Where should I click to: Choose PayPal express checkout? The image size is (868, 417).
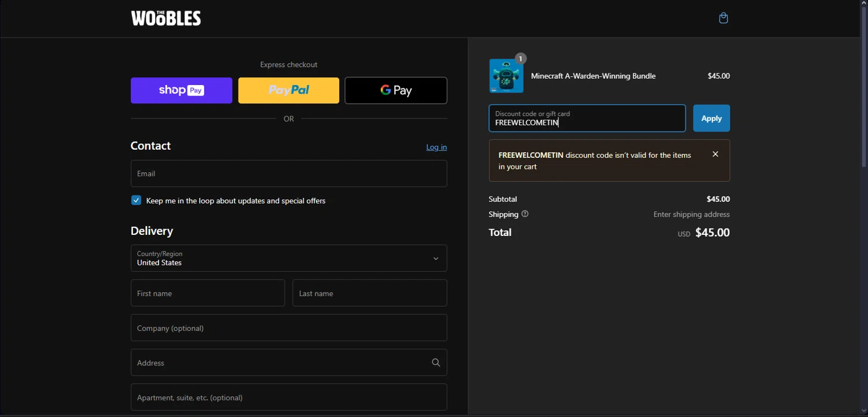pos(289,90)
